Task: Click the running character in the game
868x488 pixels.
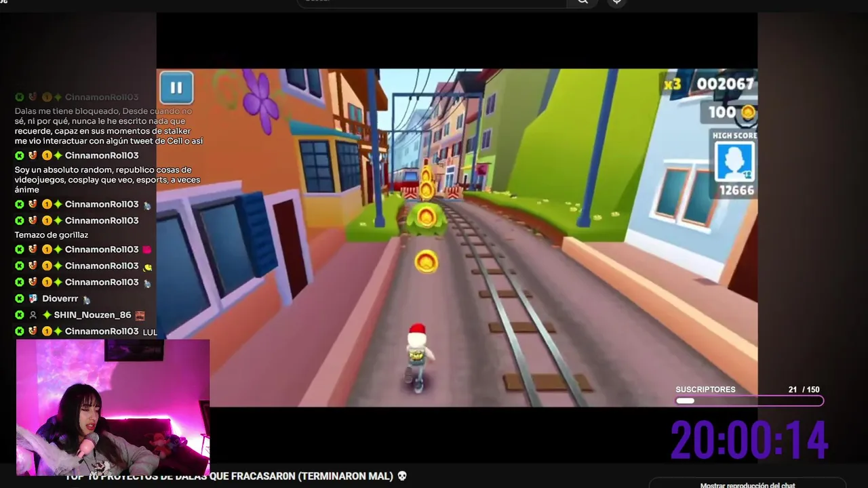Action: [417, 357]
